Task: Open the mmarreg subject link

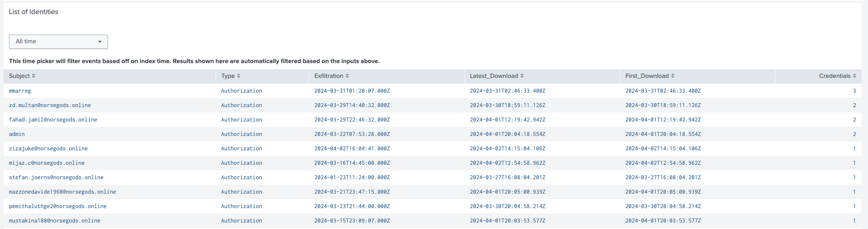Action: (20, 91)
